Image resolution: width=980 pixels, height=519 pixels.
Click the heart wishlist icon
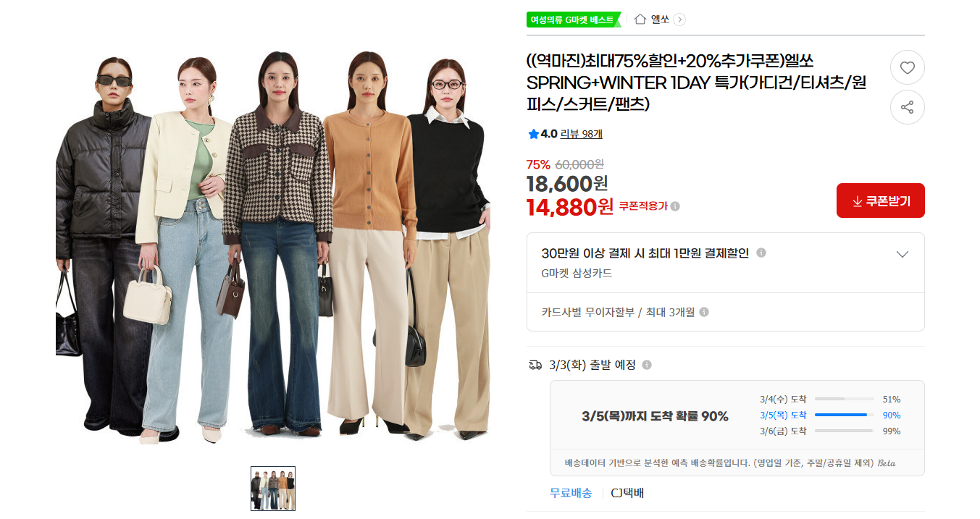point(907,68)
